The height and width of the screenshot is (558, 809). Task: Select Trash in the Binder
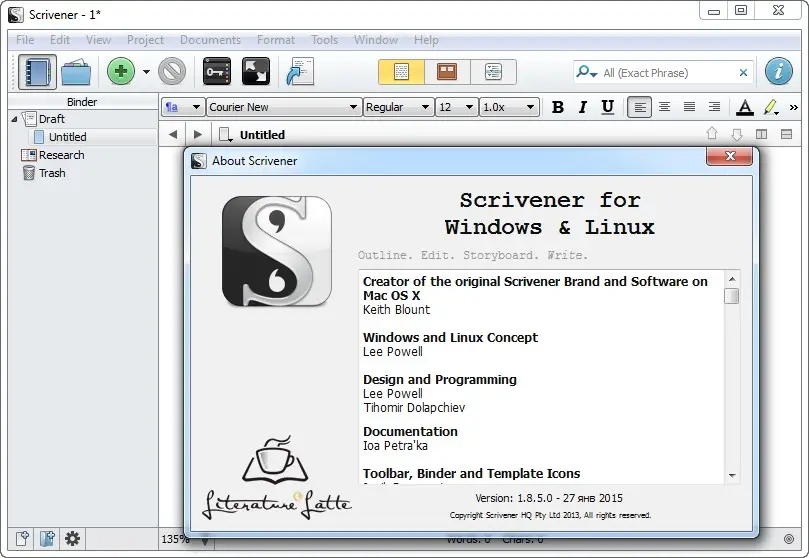[x=52, y=173]
